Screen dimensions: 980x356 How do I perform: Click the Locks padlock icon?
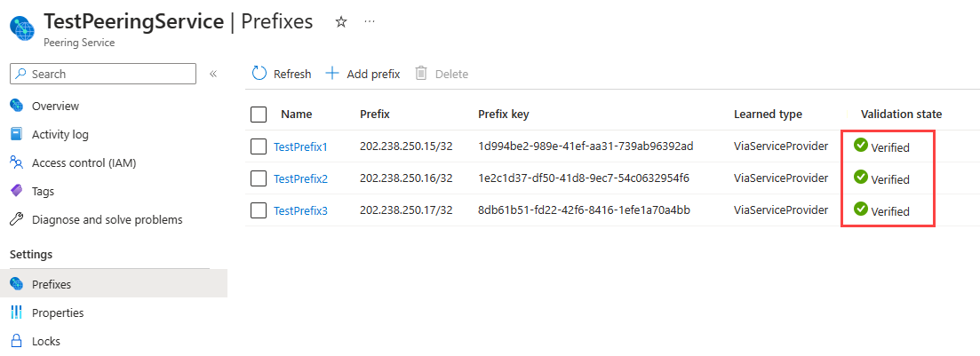tap(17, 341)
